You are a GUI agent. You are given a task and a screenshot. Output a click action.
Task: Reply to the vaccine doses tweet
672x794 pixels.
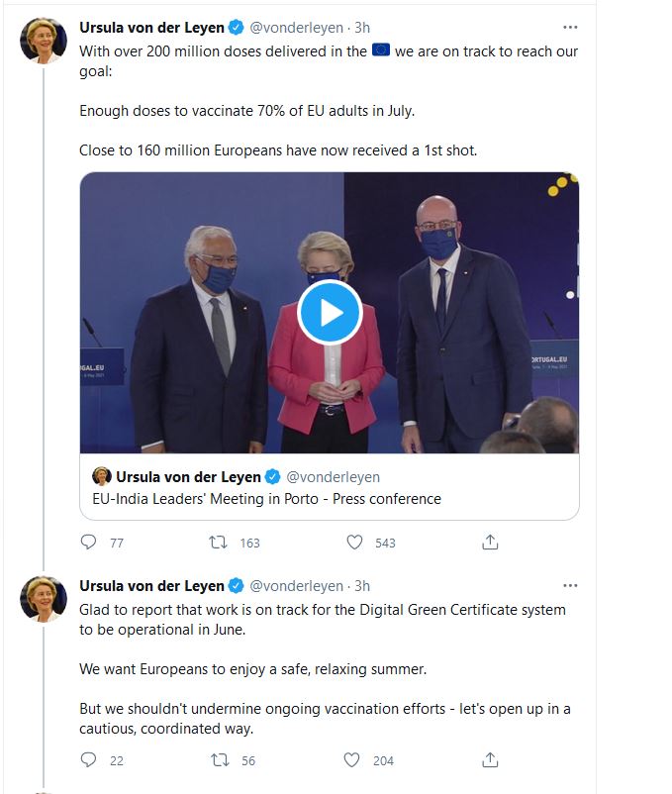(88, 543)
